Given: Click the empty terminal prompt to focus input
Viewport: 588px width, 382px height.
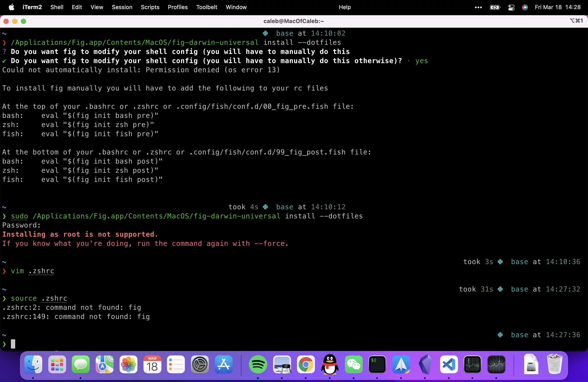Looking at the screenshot, I should click(13, 344).
